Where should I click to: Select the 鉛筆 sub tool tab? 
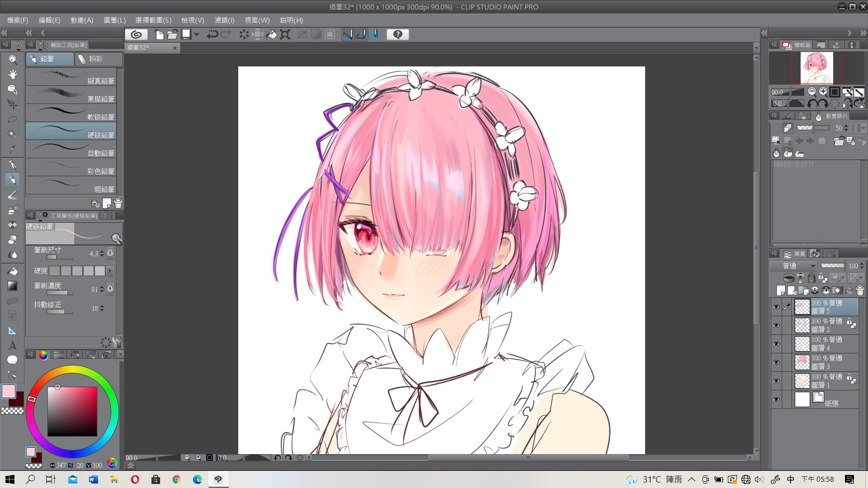click(50, 59)
